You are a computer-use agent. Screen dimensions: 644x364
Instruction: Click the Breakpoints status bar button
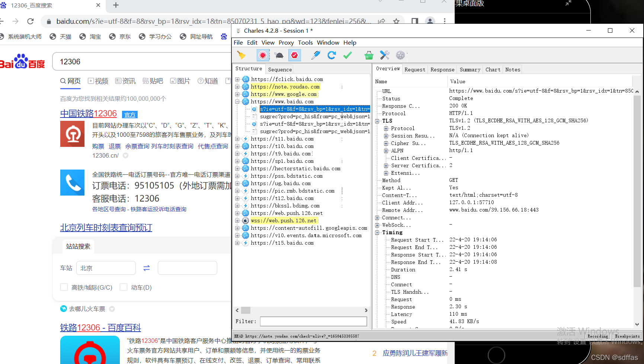(627, 336)
